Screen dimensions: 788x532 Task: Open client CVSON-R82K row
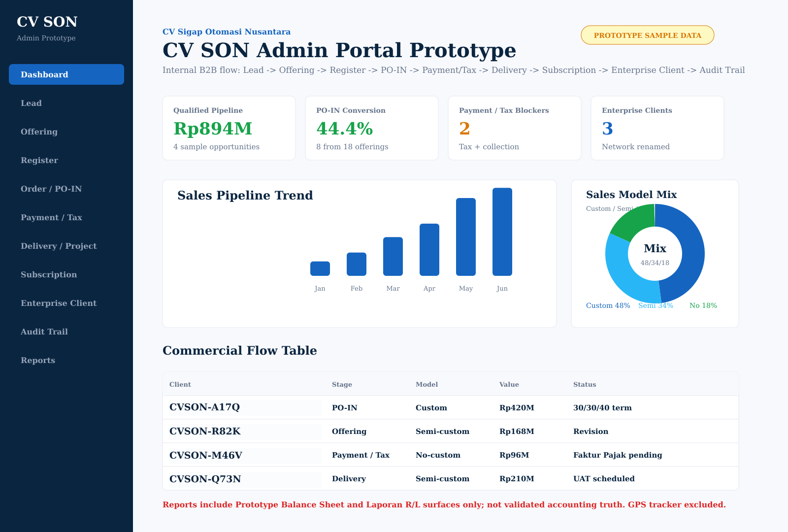click(451, 431)
